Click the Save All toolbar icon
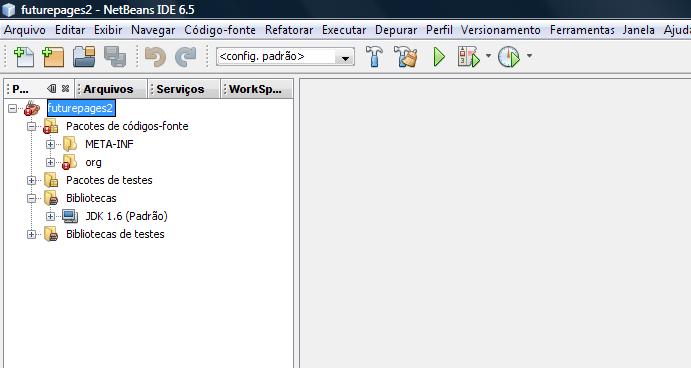The image size is (691, 368). point(115,57)
